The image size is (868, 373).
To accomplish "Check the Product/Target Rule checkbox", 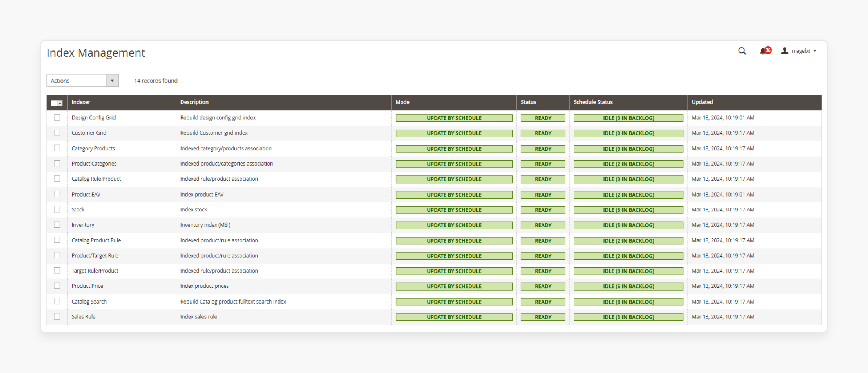I will (x=57, y=255).
